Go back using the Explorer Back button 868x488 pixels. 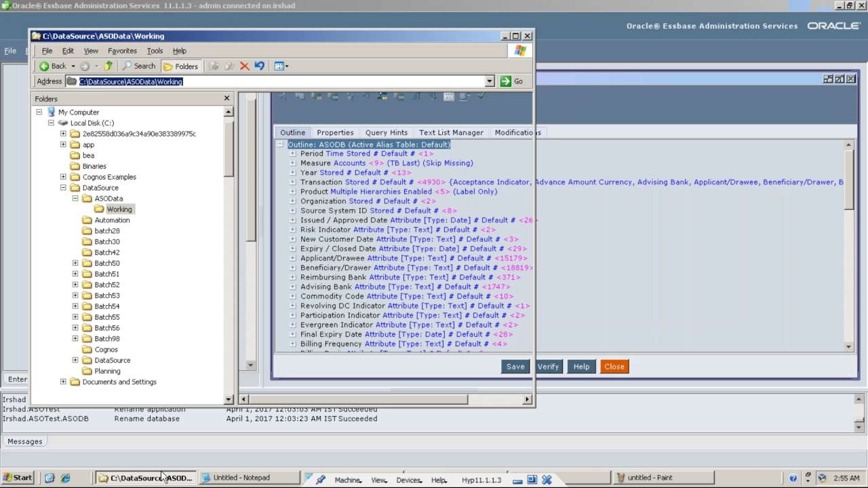point(52,66)
